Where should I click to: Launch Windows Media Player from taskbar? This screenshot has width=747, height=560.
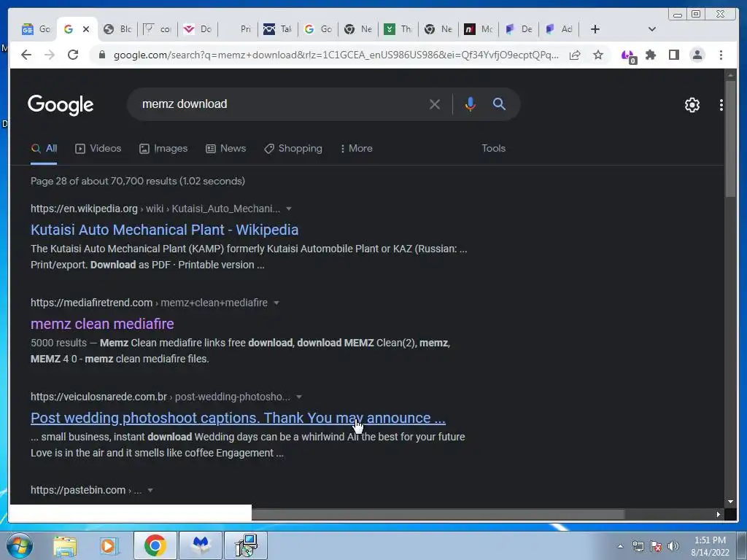[109, 545]
